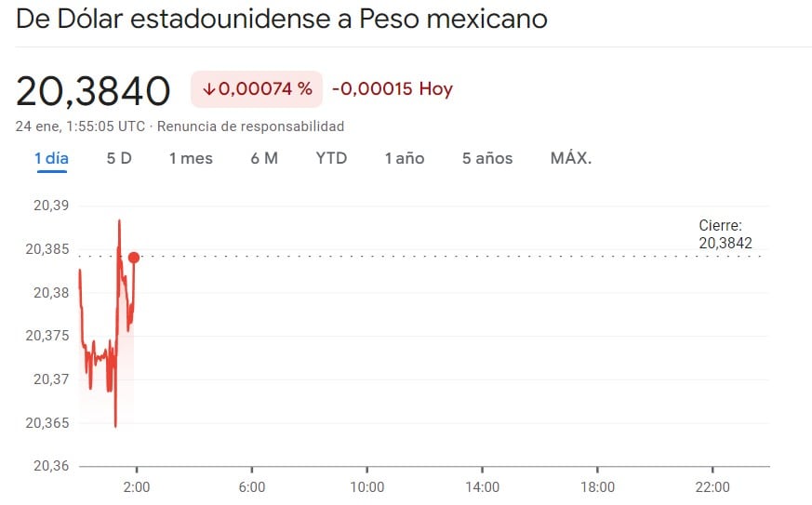Open the 6 M chart range
This screenshot has width=812, height=505.
(x=264, y=158)
